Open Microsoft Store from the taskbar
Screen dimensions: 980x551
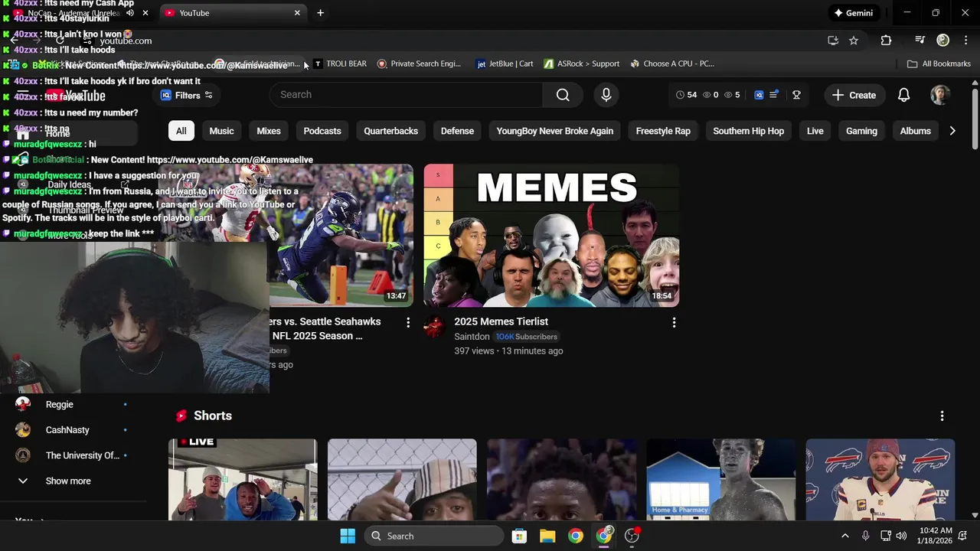pyautogui.click(x=519, y=536)
